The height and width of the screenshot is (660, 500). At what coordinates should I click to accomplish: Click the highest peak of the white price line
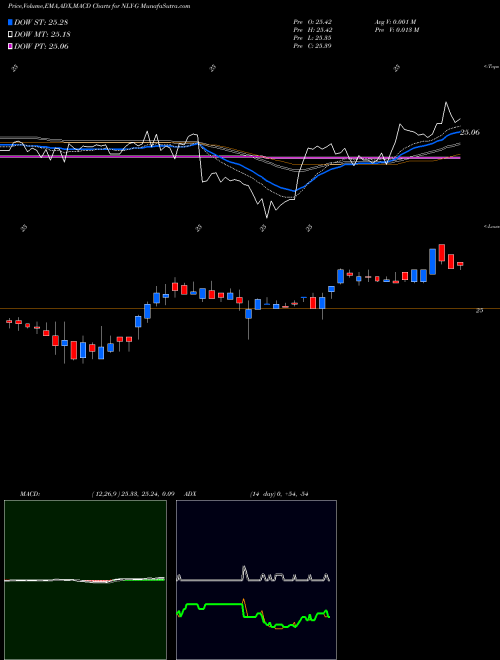tap(446, 102)
